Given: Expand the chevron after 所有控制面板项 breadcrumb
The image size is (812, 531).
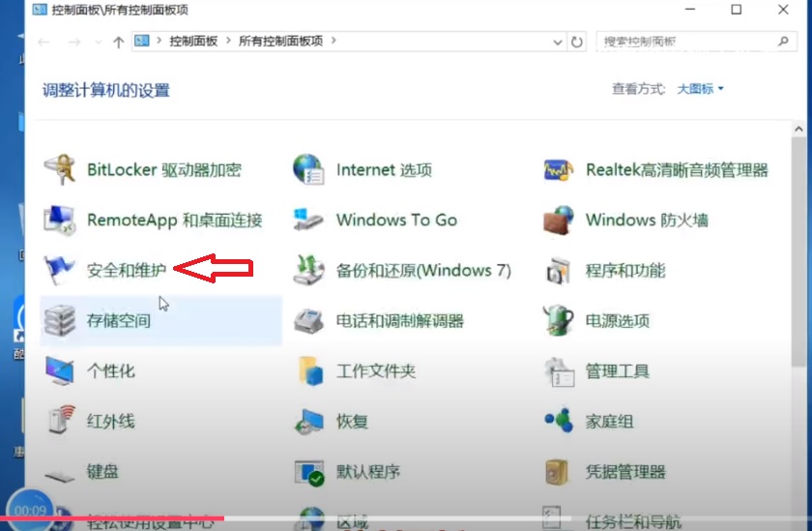Looking at the screenshot, I should [x=333, y=41].
